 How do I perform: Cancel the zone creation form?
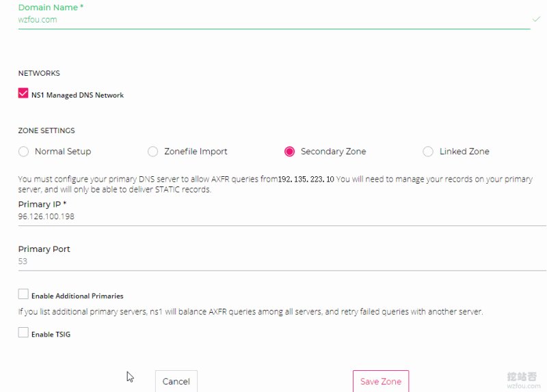pos(176,381)
